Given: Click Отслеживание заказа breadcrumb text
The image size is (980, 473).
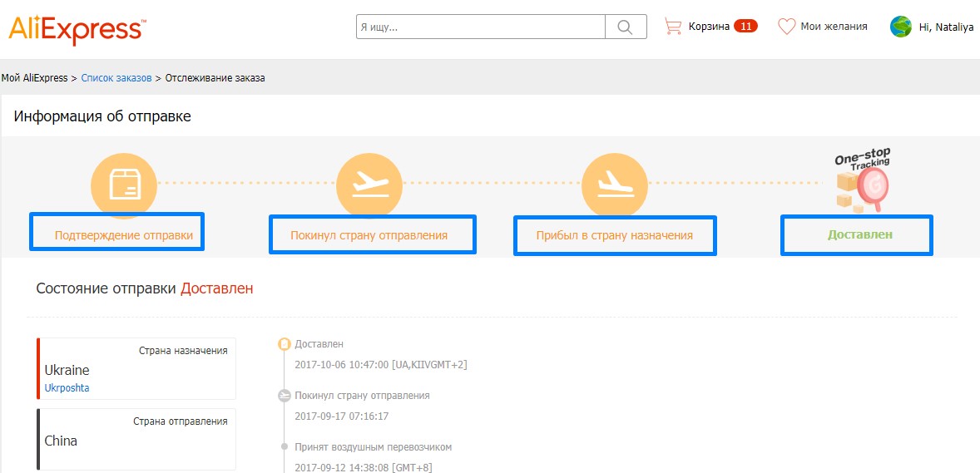Looking at the screenshot, I should click(x=215, y=78).
